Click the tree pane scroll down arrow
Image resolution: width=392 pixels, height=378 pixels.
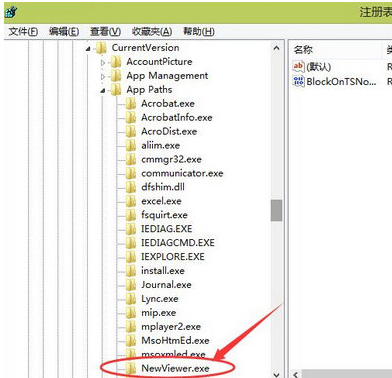(x=276, y=374)
